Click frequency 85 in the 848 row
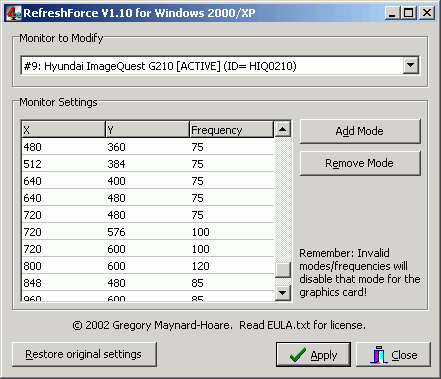 click(x=197, y=283)
